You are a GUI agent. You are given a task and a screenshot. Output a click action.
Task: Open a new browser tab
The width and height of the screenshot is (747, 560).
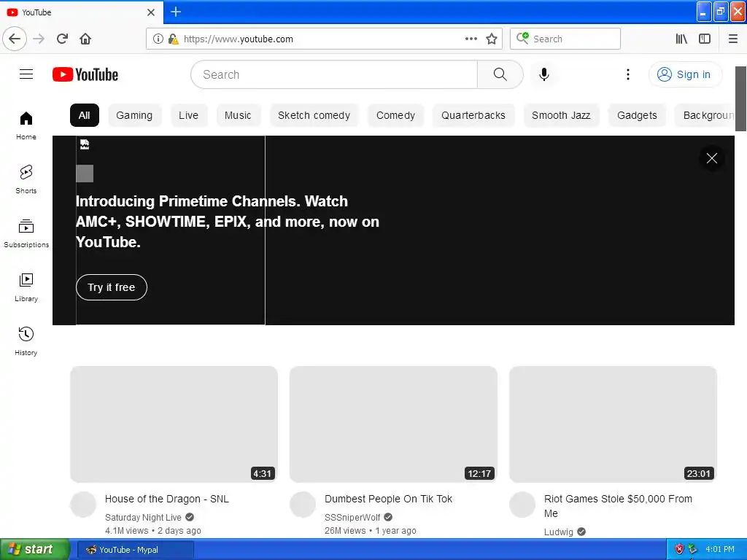(176, 12)
